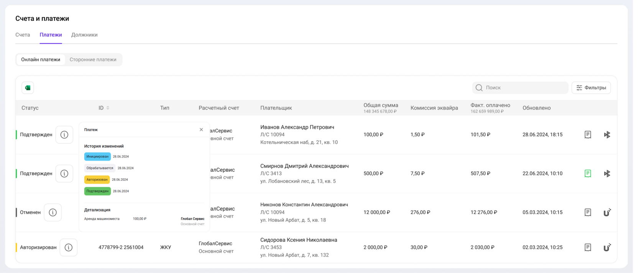Viewport: 644px width, 273px height.
Task: Click the green Подтвержден status badge in history
Action: 97,191
